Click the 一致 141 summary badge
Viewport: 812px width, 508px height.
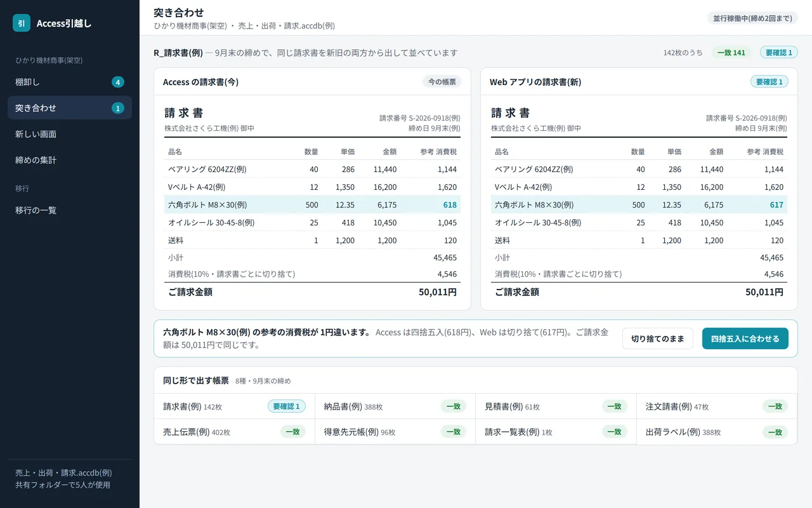pos(731,53)
